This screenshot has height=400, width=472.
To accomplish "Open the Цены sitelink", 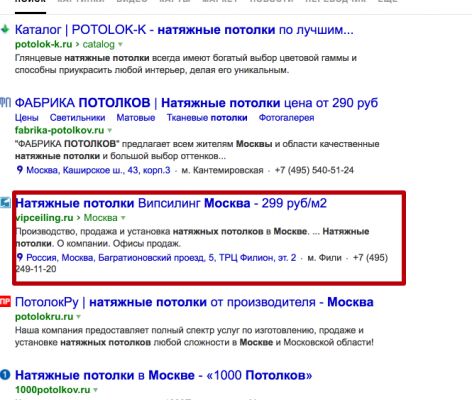I will (27, 118).
